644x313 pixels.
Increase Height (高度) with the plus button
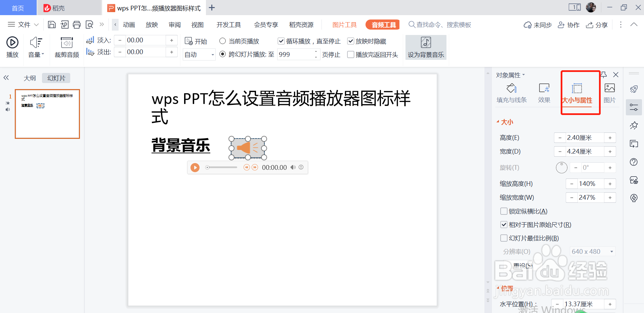point(610,138)
